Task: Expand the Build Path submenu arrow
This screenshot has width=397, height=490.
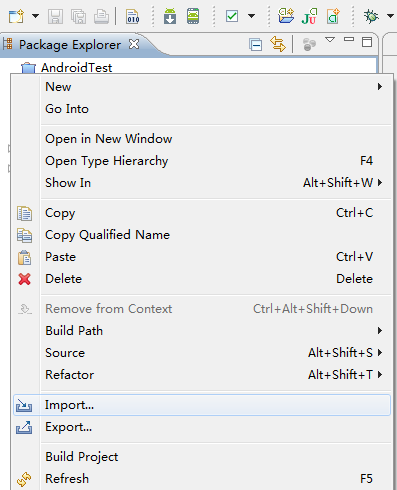Action: (380, 331)
